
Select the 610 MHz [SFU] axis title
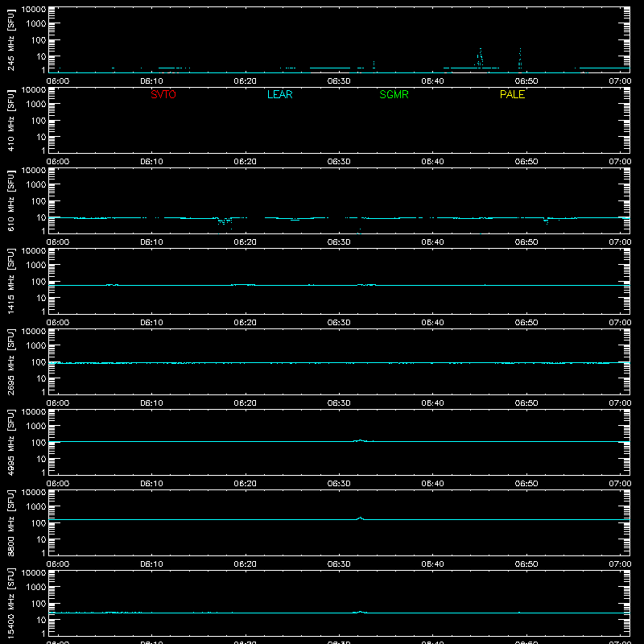[10, 201]
